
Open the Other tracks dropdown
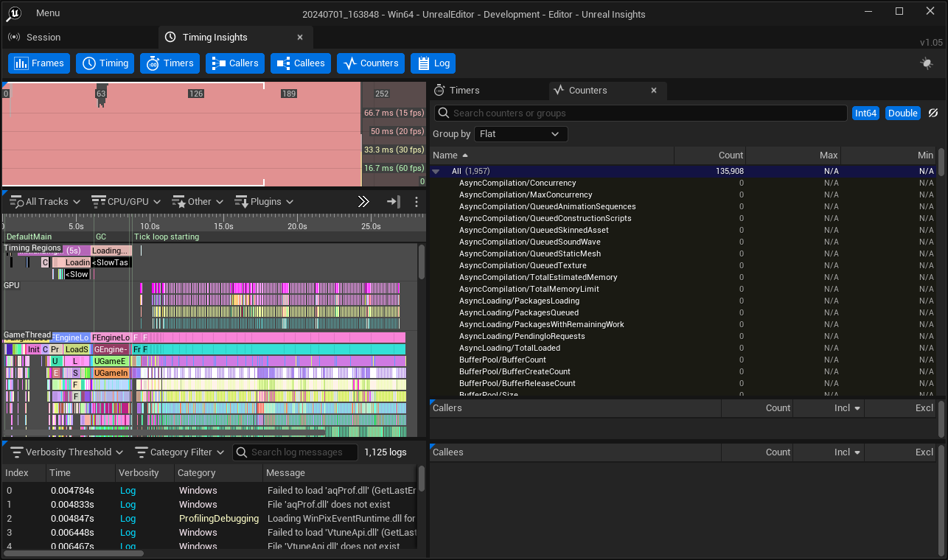tap(199, 201)
